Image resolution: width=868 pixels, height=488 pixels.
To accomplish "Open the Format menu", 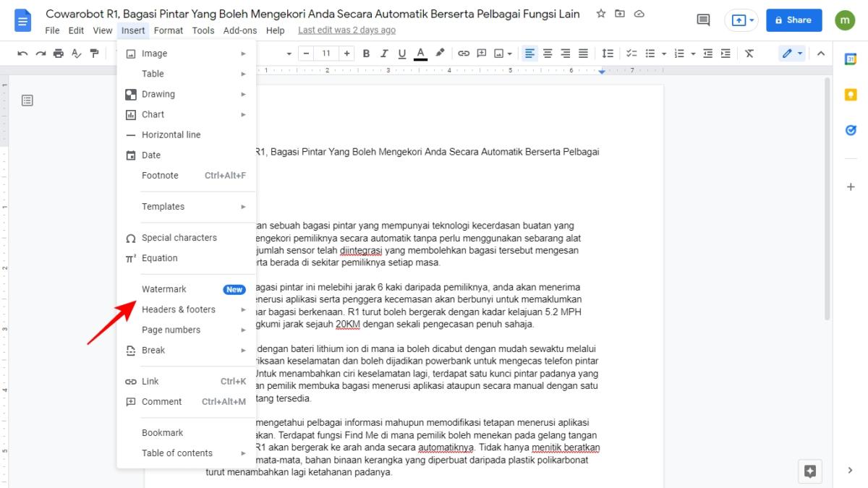I will click(x=169, y=30).
